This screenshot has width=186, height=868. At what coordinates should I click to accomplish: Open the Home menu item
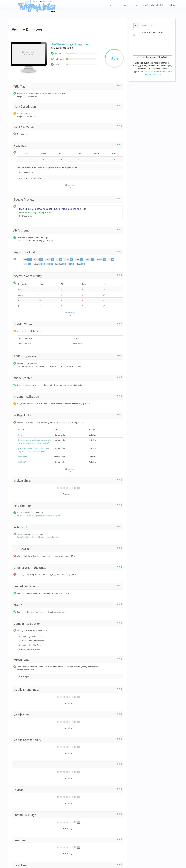[111, 5]
